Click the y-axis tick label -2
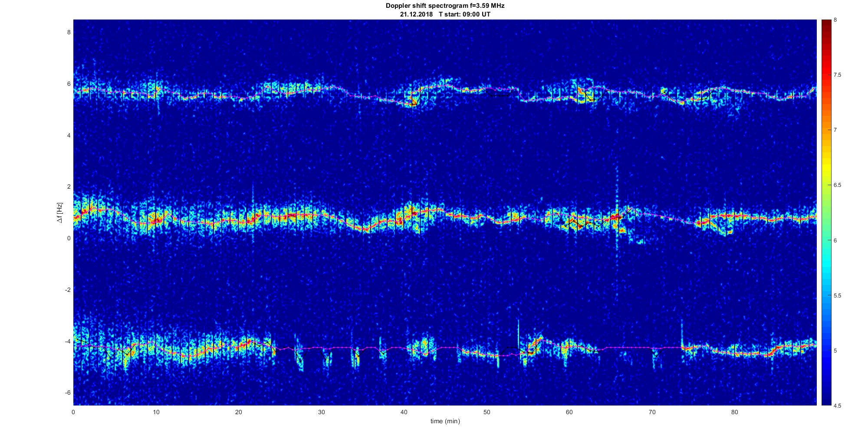Image resolution: width=868 pixels, height=435 pixels. pos(67,290)
